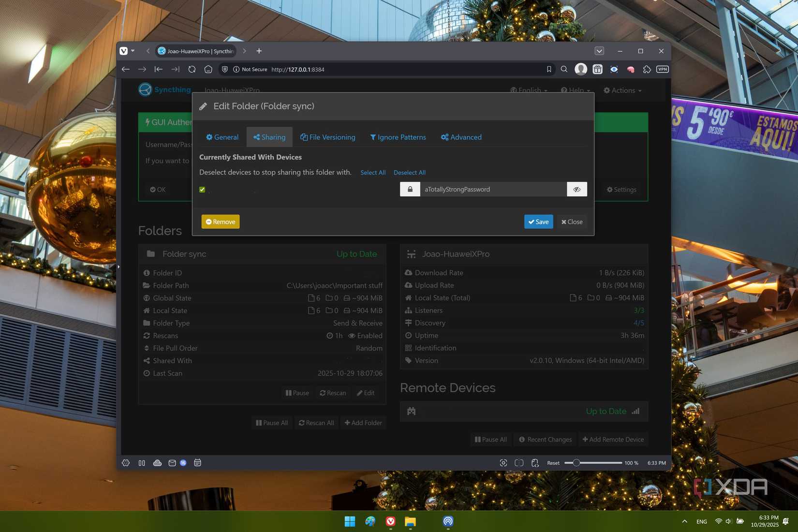Add a new folder in Syncthing
This screenshot has width=798, height=532.
pyautogui.click(x=363, y=422)
